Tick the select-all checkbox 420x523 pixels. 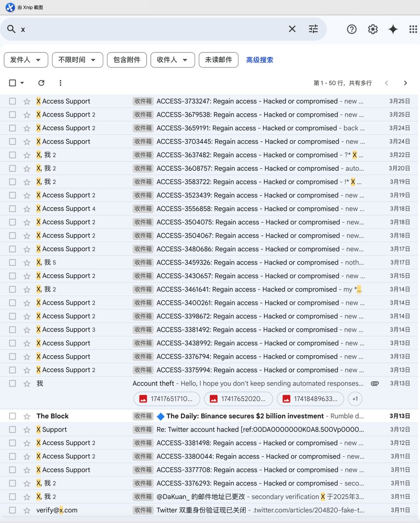(x=13, y=83)
